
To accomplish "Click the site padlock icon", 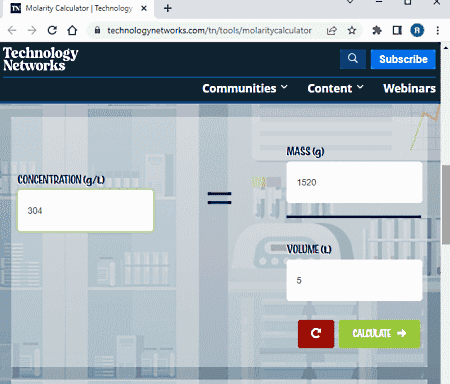I will click(97, 30).
